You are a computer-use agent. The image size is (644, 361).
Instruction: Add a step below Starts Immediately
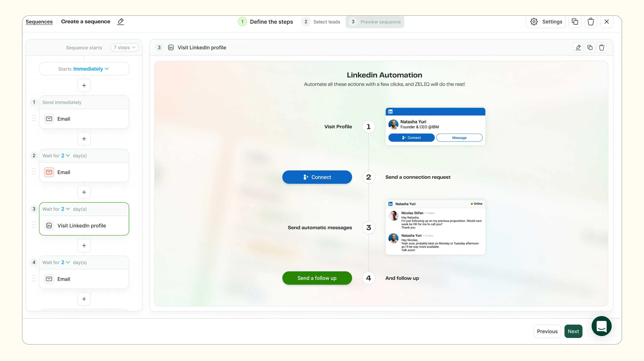pos(84,86)
